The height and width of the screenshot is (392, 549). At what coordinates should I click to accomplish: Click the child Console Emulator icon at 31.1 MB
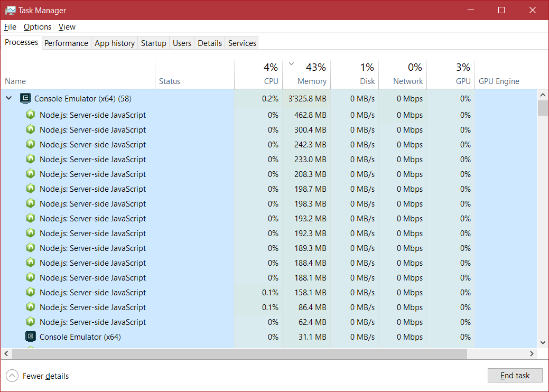[31, 337]
